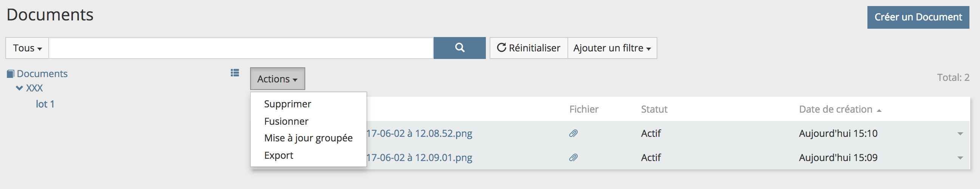Screen dimensions: 980x189
Task: Open the Tous search scope dropdown
Action: pos(27,48)
